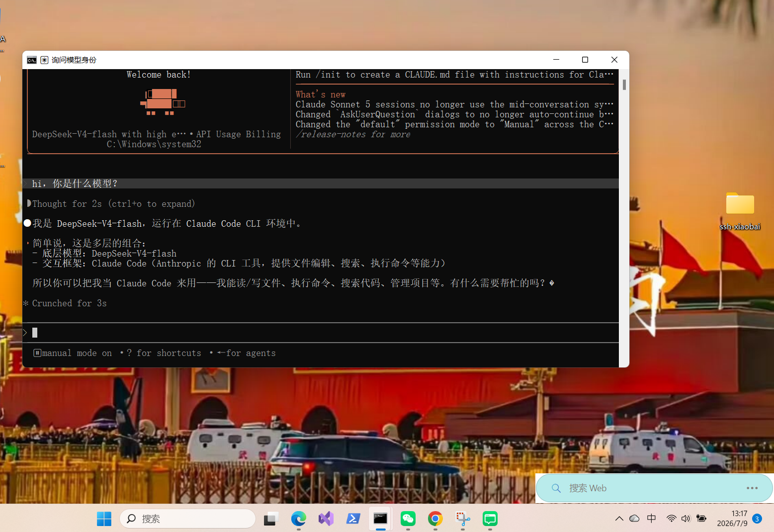The width and height of the screenshot is (774, 532).
Task: Click the terminal's vertical scrollbar thumb
Action: [624, 85]
